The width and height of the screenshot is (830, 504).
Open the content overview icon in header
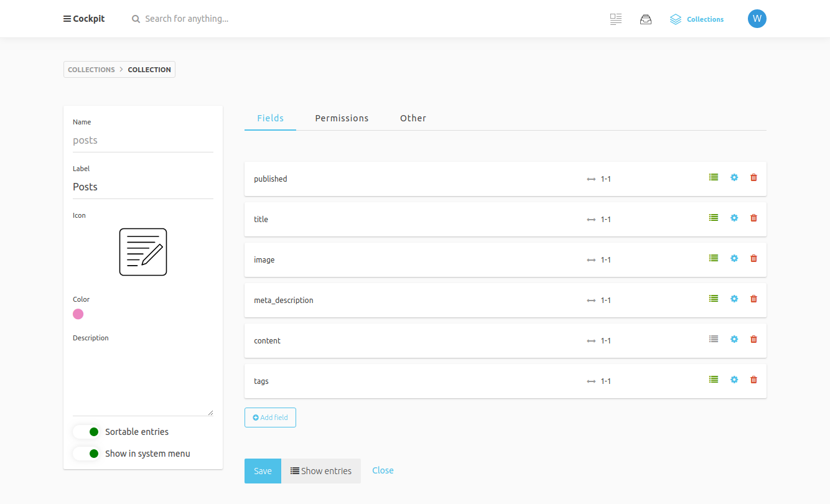[616, 19]
